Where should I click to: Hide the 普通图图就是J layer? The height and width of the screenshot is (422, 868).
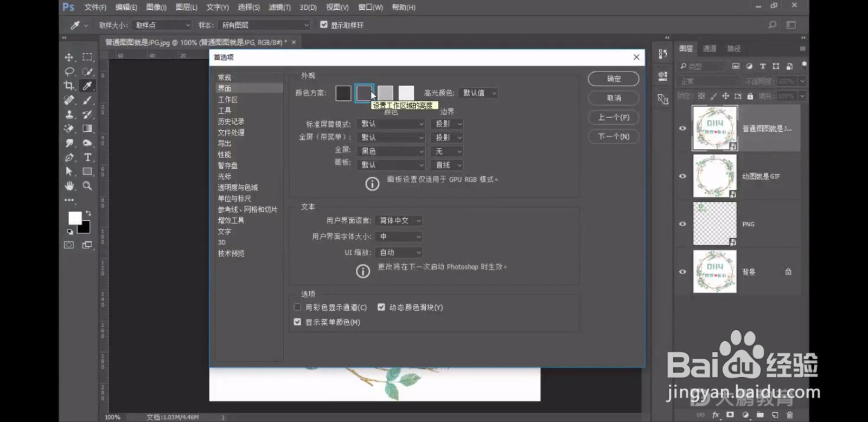pyautogui.click(x=682, y=129)
